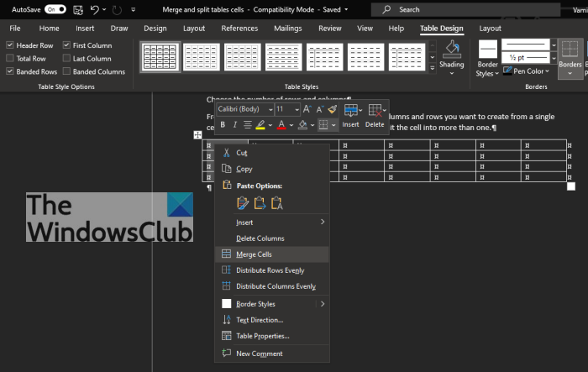Click the Italic icon in mini toolbar
Viewport: 588px width, 372px height.
pos(234,125)
